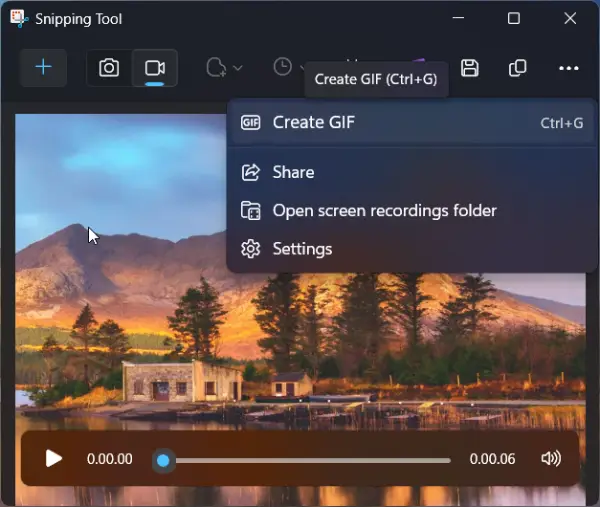The image size is (600, 507).
Task: Open the snipping shape mode dropdown
Action: pyautogui.click(x=224, y=68)
